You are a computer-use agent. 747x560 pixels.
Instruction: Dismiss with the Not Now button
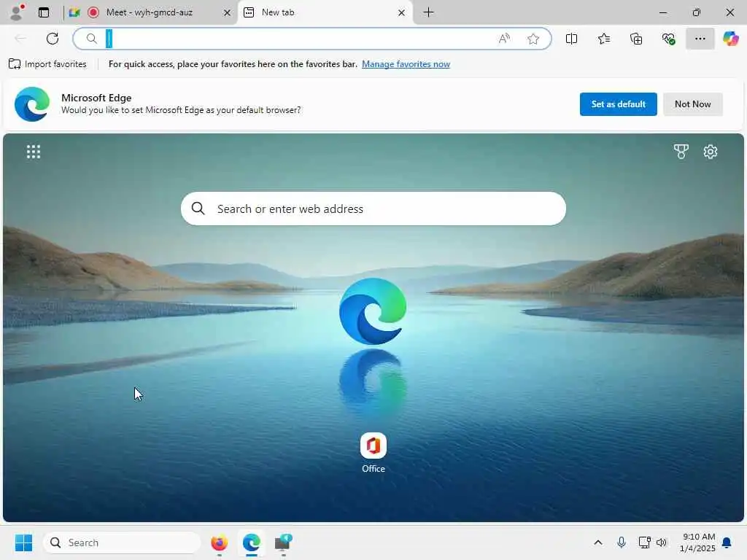pos(693,104)
